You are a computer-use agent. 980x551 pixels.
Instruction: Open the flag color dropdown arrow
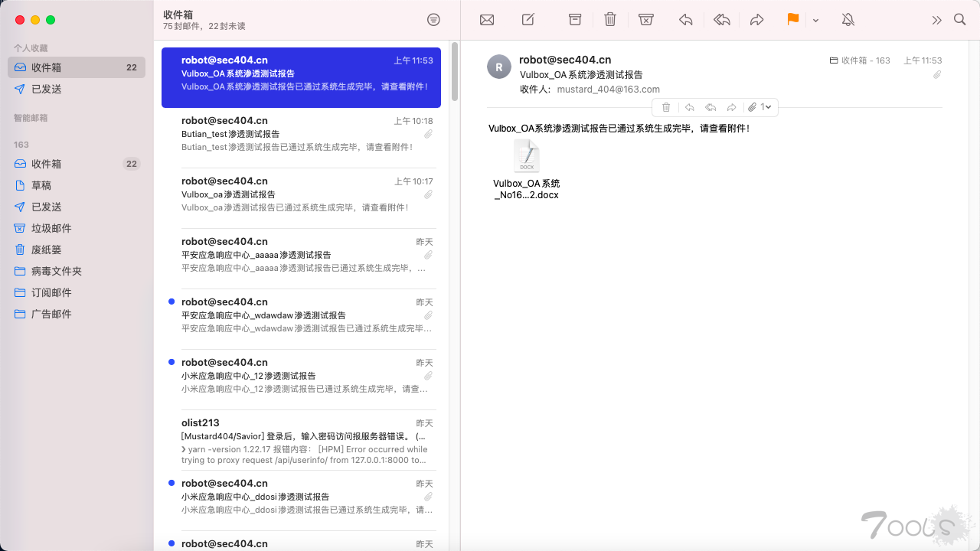(x=815, y=21)
